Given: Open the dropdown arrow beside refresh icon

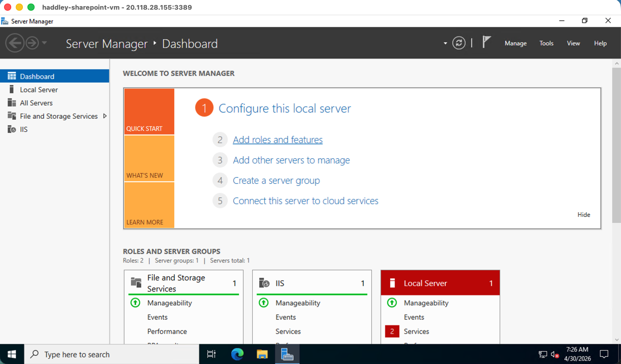Looking at the screenshot, I should (x=445, y=44).
